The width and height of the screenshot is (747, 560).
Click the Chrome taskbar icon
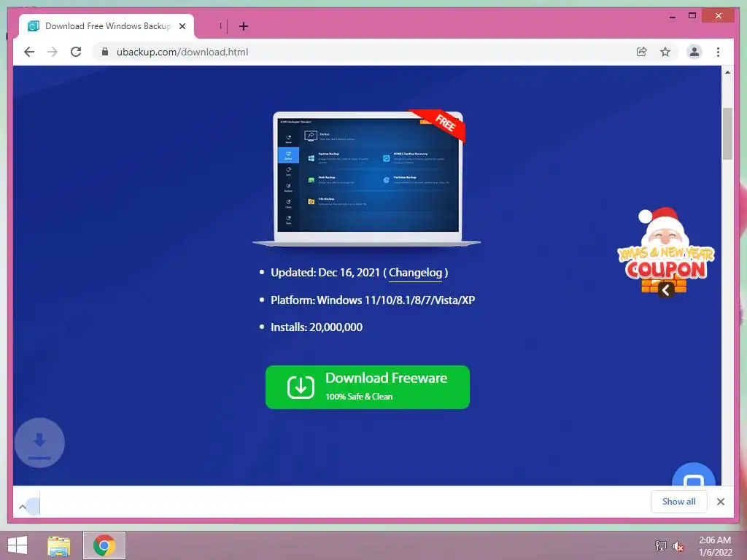click(104, 545)
